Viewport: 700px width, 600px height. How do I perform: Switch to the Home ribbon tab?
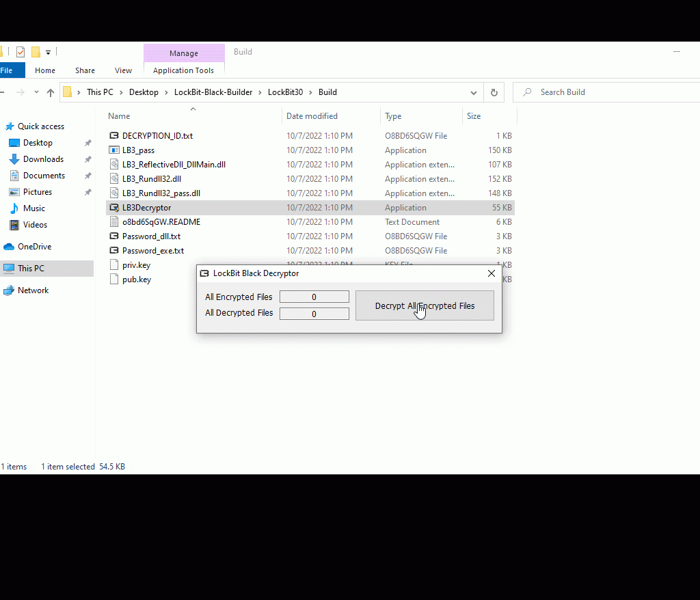click(x=45, y=70)
